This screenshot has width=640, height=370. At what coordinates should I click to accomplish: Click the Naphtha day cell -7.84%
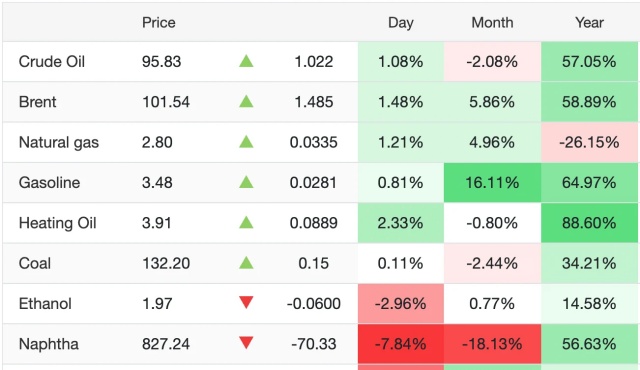[401, 344]
